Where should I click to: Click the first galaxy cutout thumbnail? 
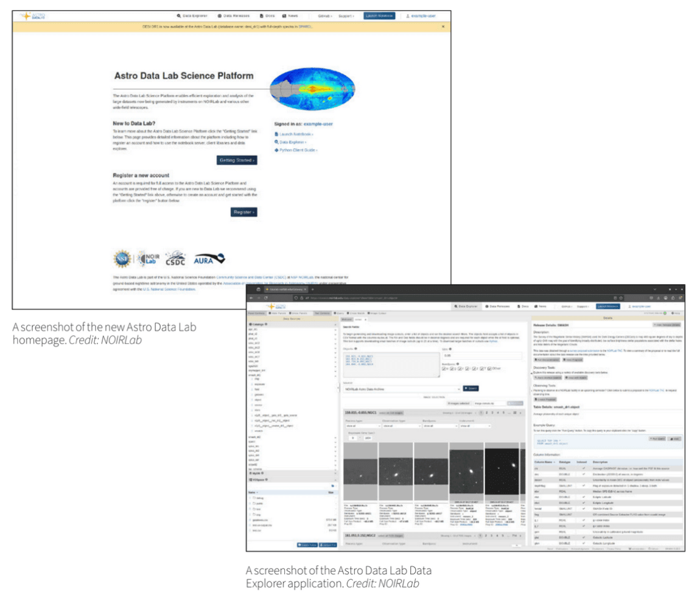coord(360,471)
